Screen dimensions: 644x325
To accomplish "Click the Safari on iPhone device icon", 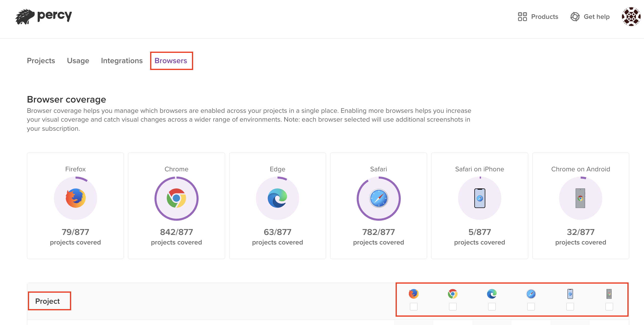I will (479, 198).
